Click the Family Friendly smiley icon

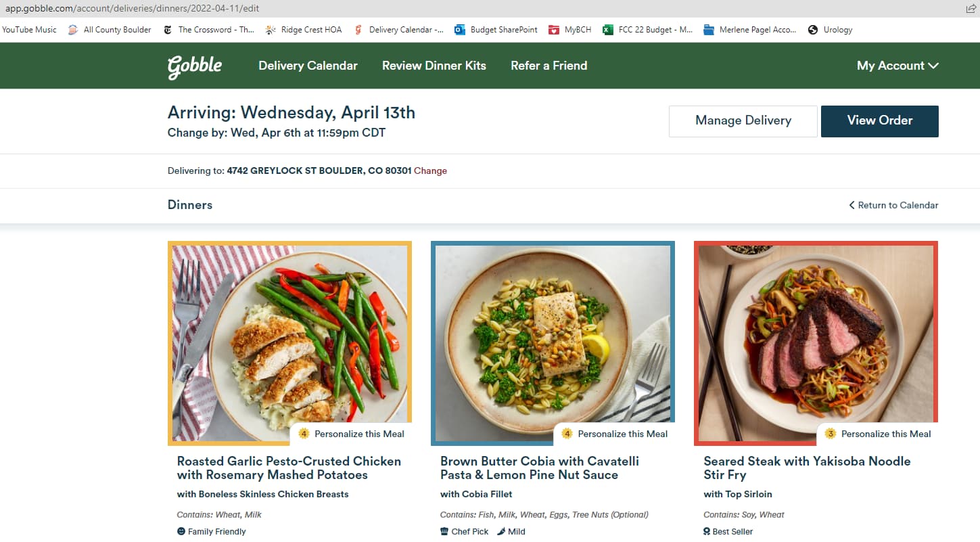pos(181,531)
